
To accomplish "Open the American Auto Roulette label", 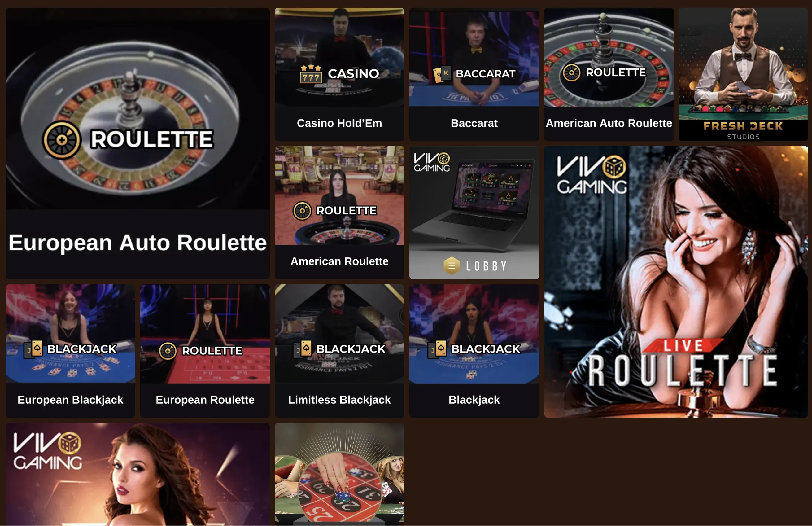I will [x=609, y=123].
